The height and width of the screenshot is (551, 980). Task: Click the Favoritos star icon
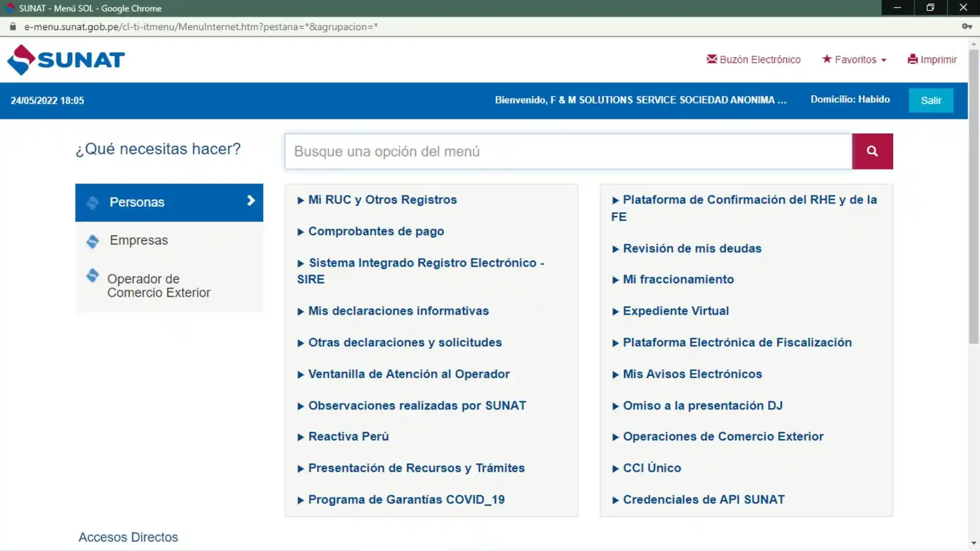click(x=826, y=59)
